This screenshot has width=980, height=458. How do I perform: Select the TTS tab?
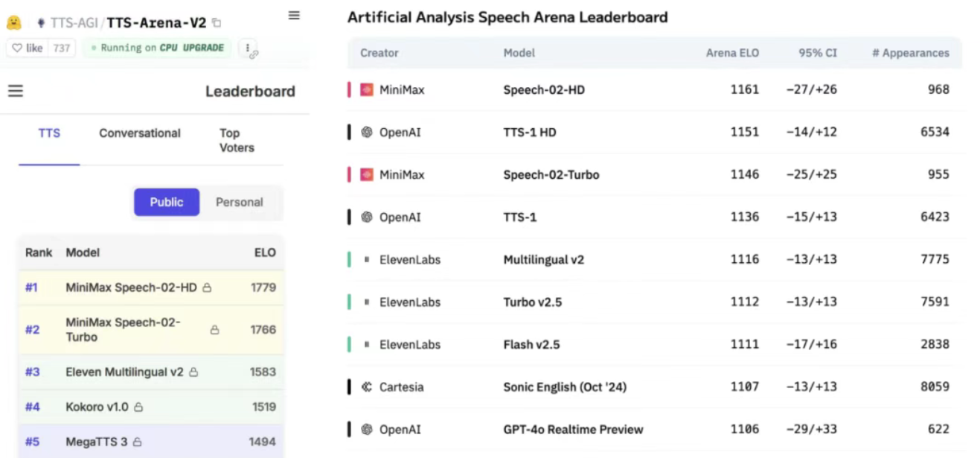(x=49, y=133)
